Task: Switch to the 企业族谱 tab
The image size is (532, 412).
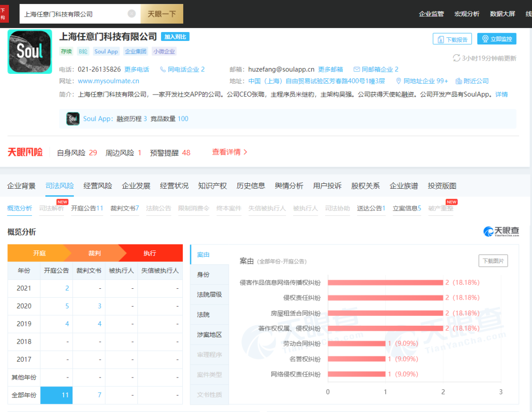Action: [404, 186]
